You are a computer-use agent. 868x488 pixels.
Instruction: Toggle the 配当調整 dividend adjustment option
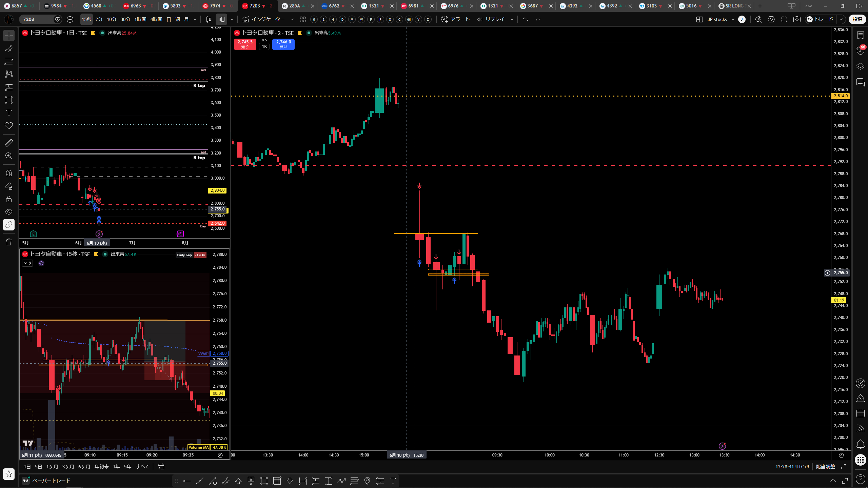pos(825,467)
